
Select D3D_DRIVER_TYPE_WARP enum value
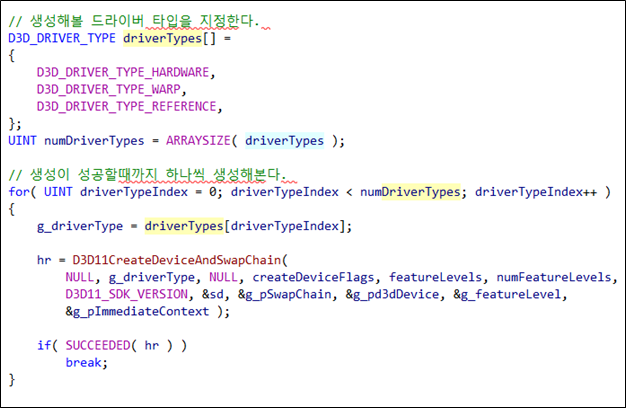point(109,89)
